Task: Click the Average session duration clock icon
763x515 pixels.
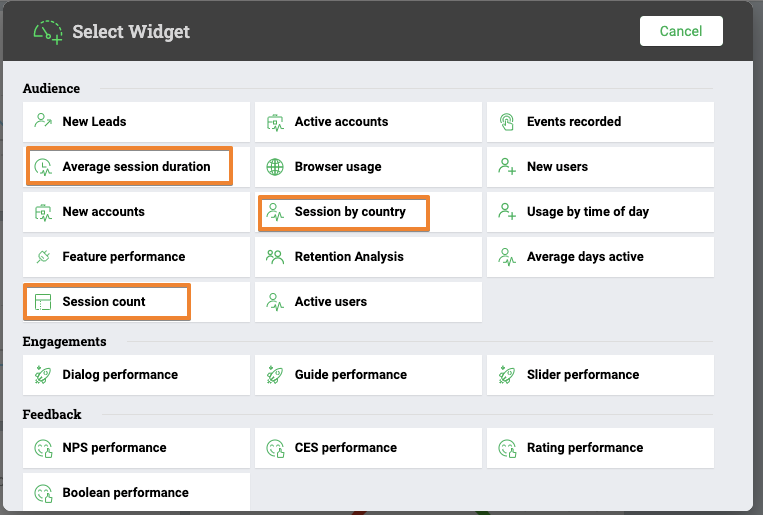Action: point(43,167)
